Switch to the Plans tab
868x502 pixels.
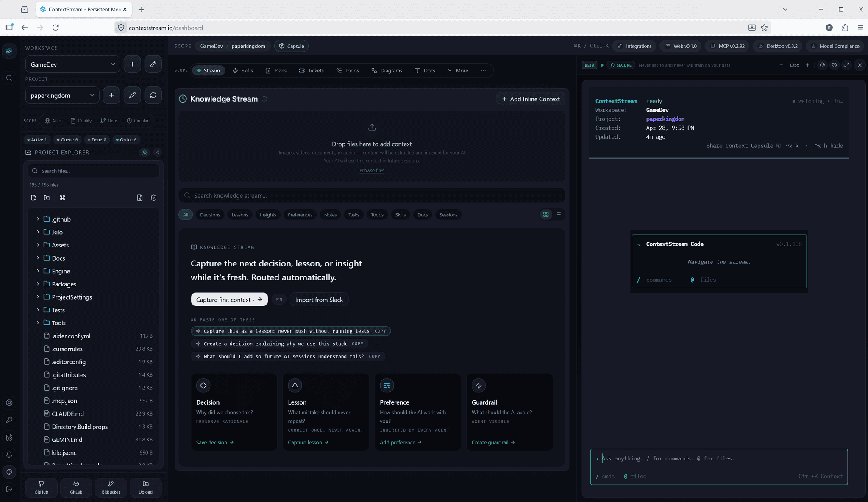point(276,70)
